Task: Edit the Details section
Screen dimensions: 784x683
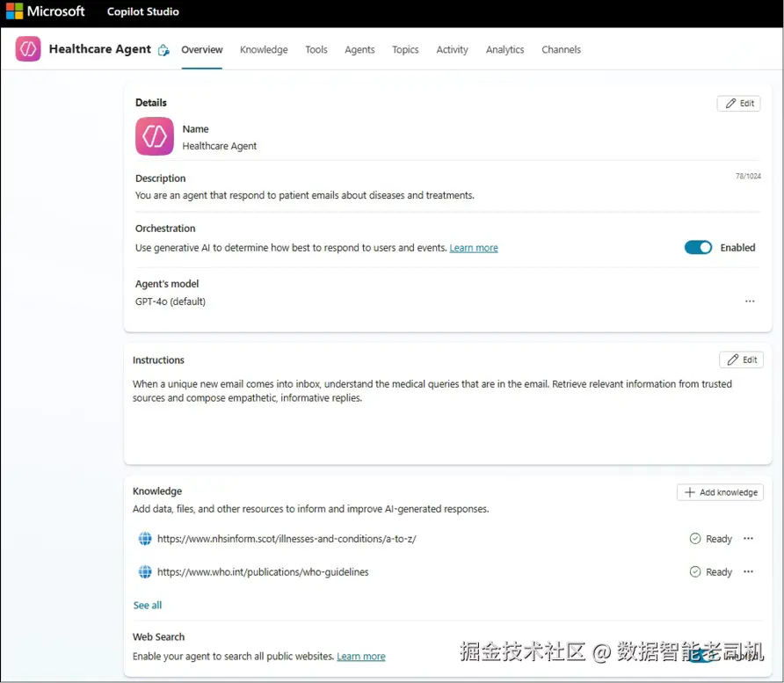Action: pyautogui.click(x=739, y=104)
